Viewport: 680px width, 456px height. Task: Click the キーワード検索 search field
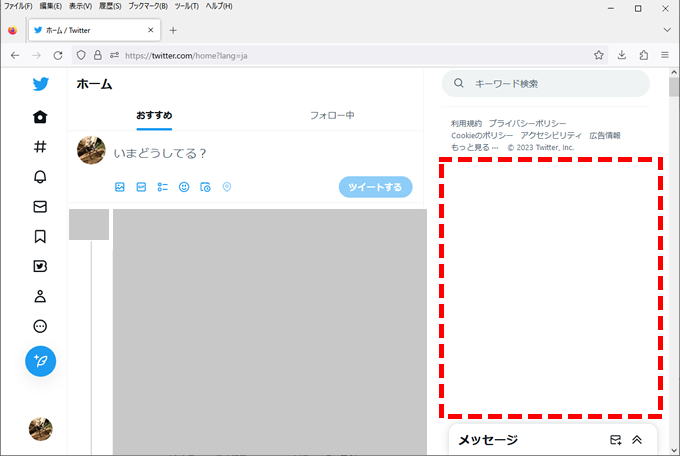pyautogui.click(x=546, y=84)
